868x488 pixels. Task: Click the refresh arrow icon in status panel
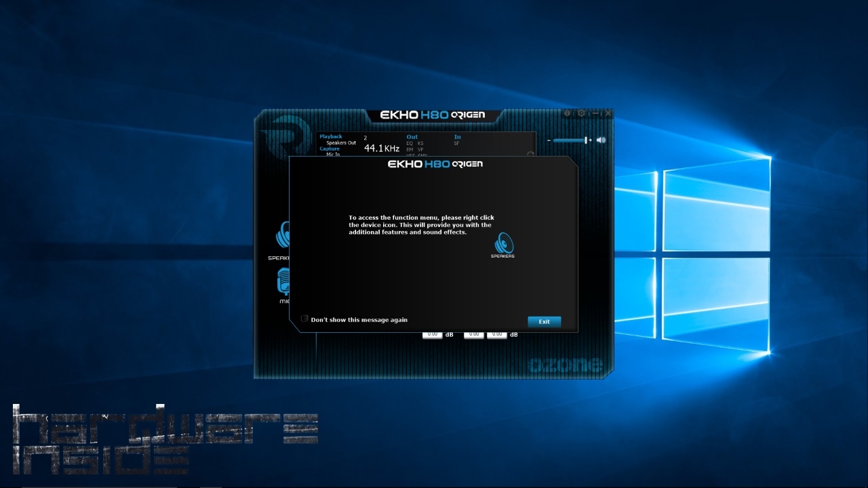click(x=530, y=154)
